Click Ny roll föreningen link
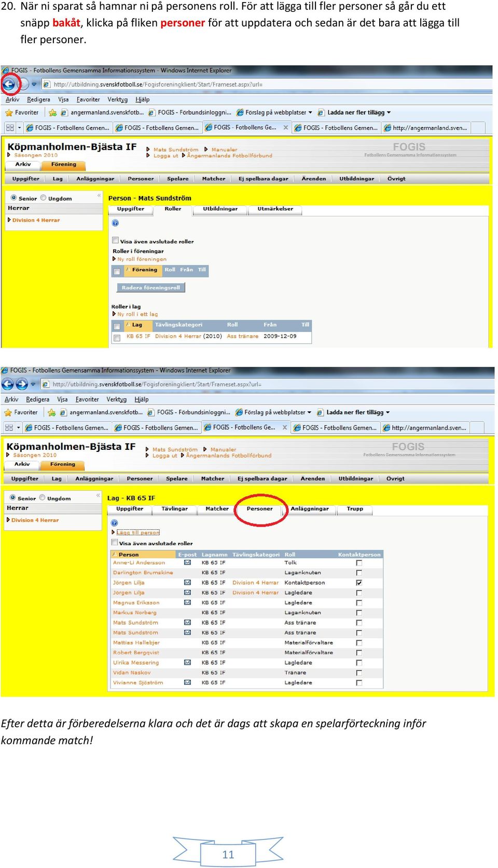 [142, 259]
